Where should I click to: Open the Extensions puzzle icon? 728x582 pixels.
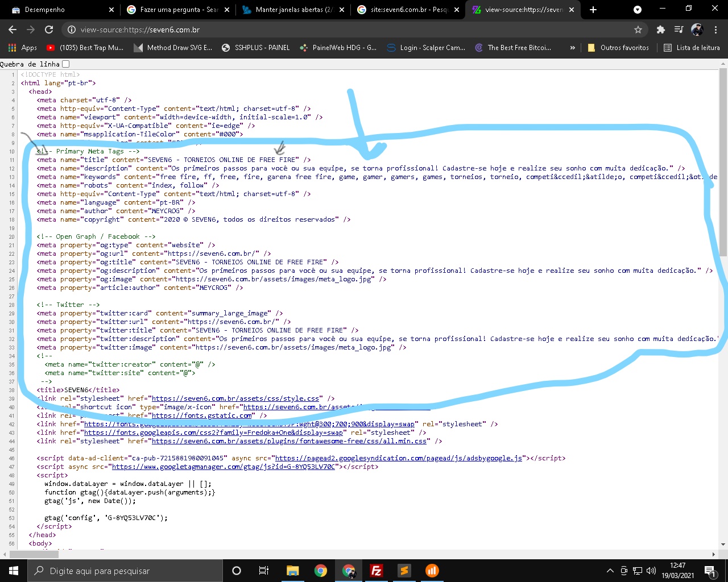tap(660, 30)
